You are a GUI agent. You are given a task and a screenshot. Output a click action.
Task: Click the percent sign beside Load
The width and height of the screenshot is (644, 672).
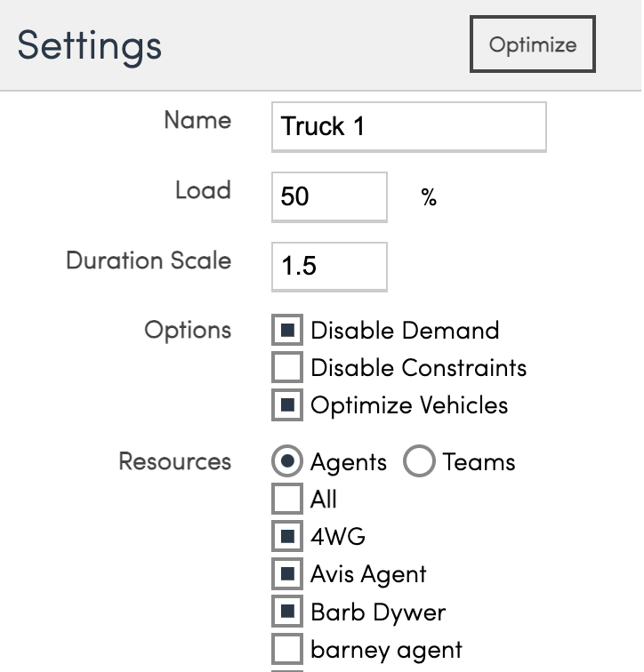pos(429,197)
